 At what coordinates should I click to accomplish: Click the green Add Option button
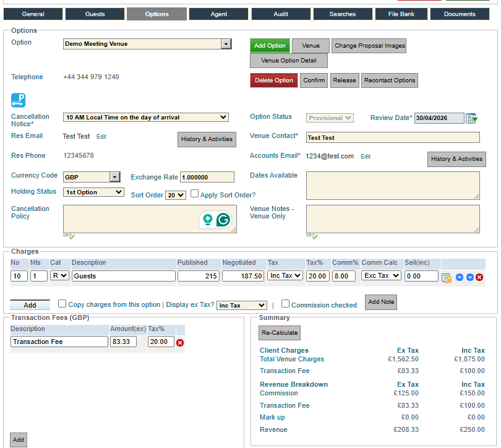pyautogui.click(x=270, y=46)
